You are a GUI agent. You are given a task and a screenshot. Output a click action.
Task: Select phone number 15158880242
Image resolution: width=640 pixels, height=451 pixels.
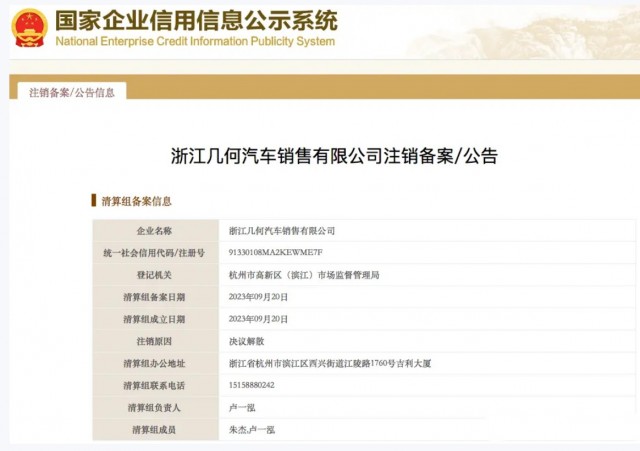[x=251, y=385]
